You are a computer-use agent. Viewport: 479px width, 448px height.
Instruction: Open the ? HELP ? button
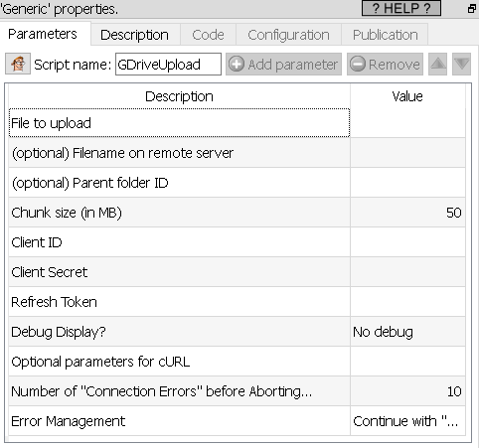pos(401,8)
